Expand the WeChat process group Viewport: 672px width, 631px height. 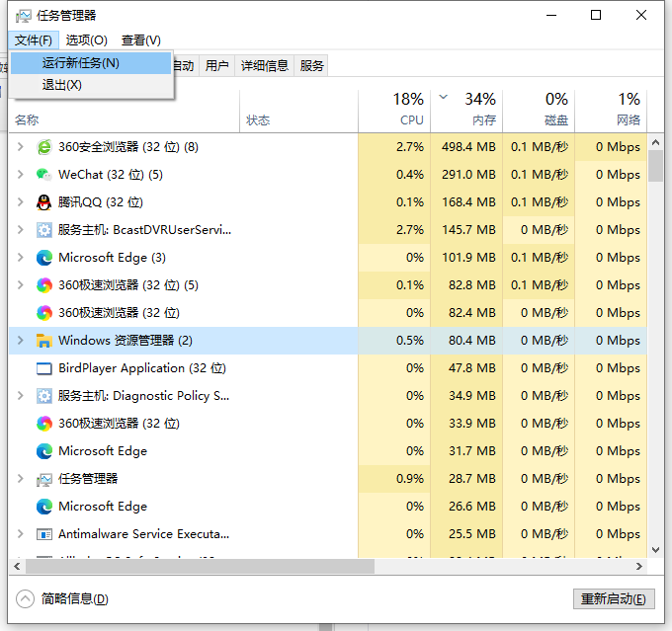[21, 175]
